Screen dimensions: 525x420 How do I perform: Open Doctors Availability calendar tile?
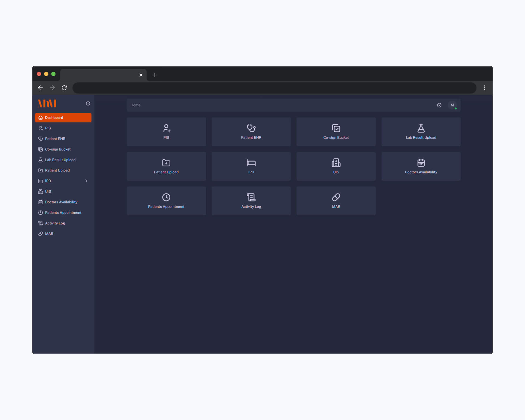[x=421, y=166]
